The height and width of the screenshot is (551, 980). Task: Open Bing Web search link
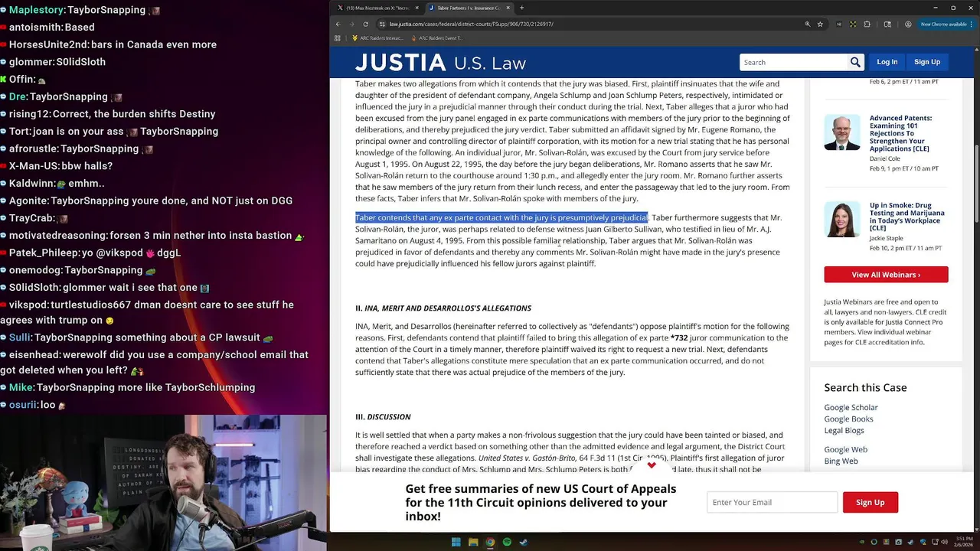(x=841, y=461)
